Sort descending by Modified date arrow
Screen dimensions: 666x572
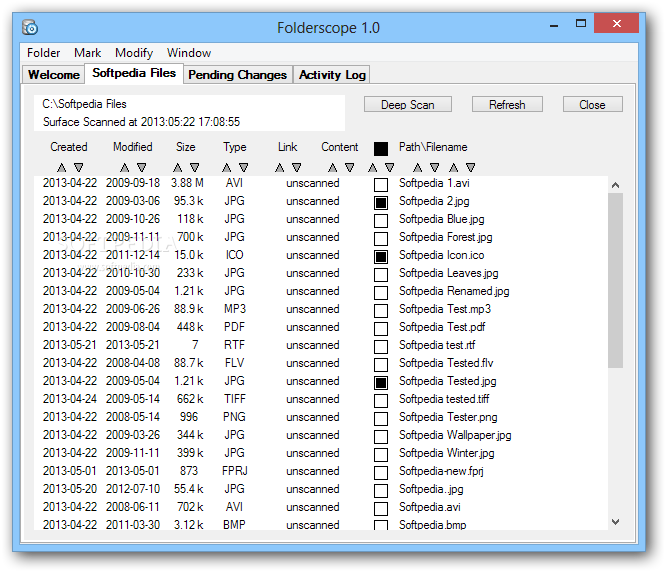point(141,167)
